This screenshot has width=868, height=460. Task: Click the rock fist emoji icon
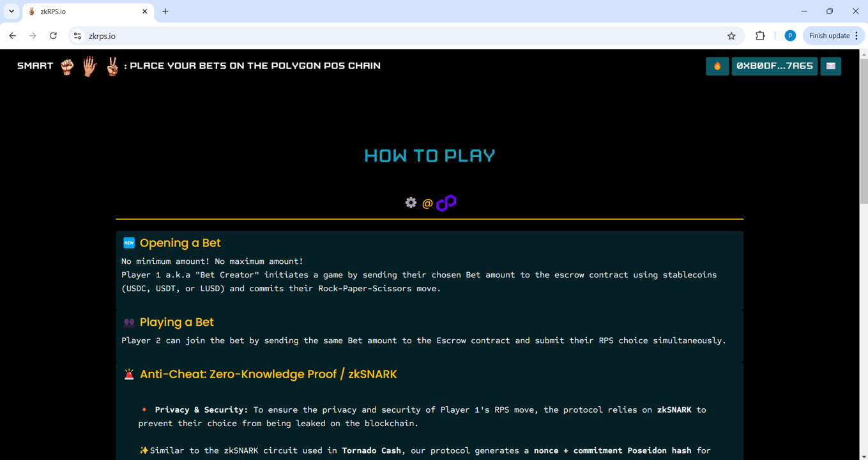[67, 66]
